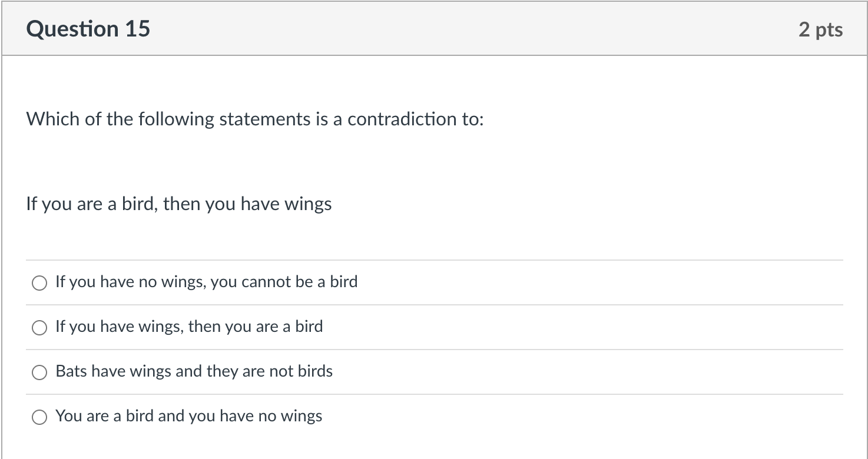
Task: Click the answer text 'You are a bird and you have no wings'
Action: tap(188, 416)
